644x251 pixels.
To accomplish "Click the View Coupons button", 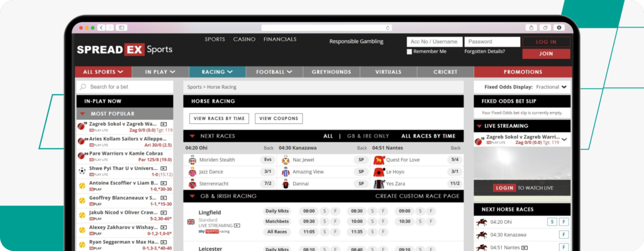I will (279, 118).
